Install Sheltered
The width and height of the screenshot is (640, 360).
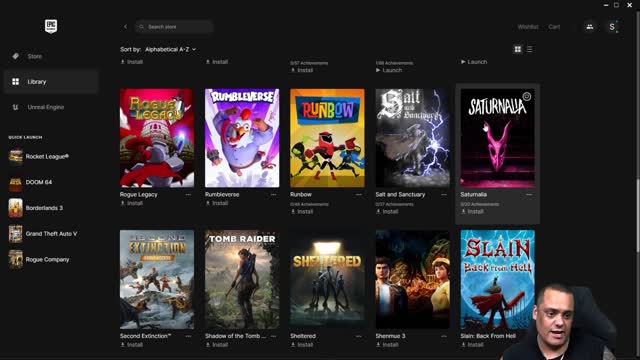pyautogui.click(x=302, y=345)
